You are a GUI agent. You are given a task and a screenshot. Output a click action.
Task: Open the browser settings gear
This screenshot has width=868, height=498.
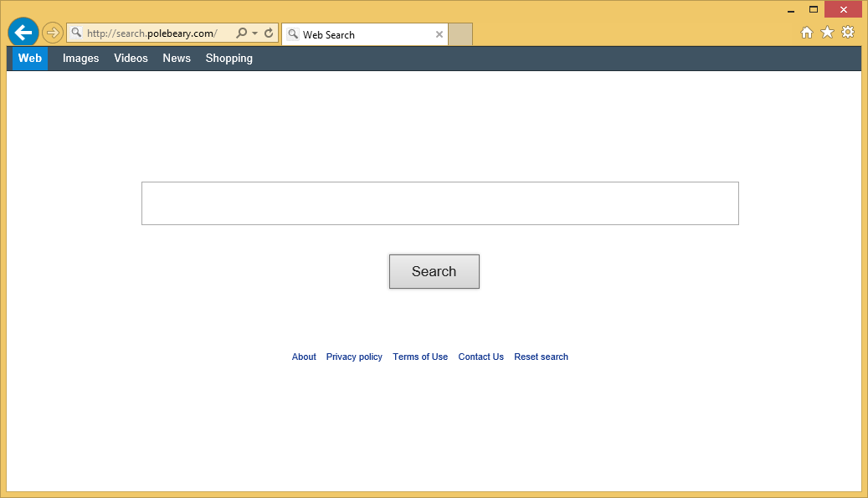click(x=848, y=32)
